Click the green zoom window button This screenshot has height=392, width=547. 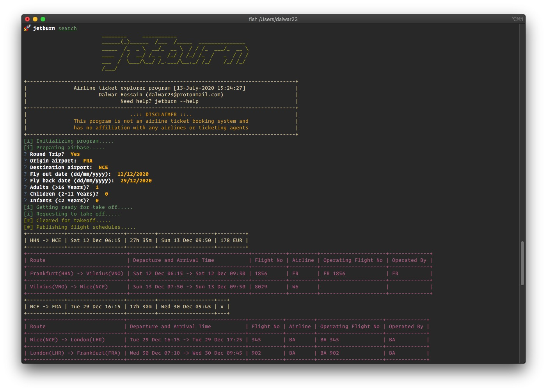pos(43,19)
